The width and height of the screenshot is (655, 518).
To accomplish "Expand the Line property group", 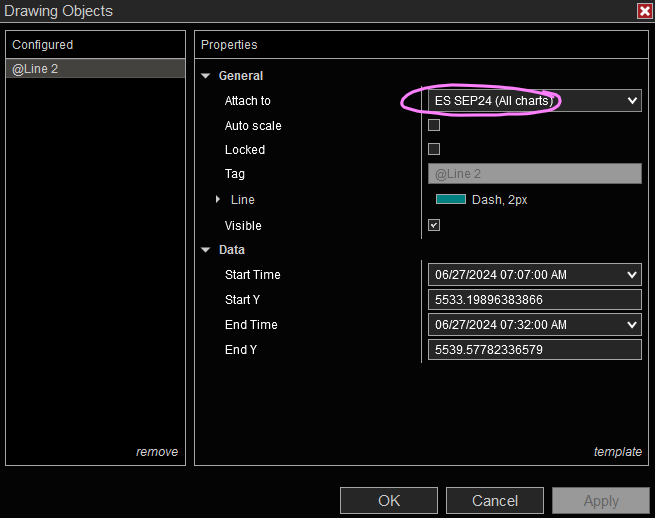I will point(218,200).
